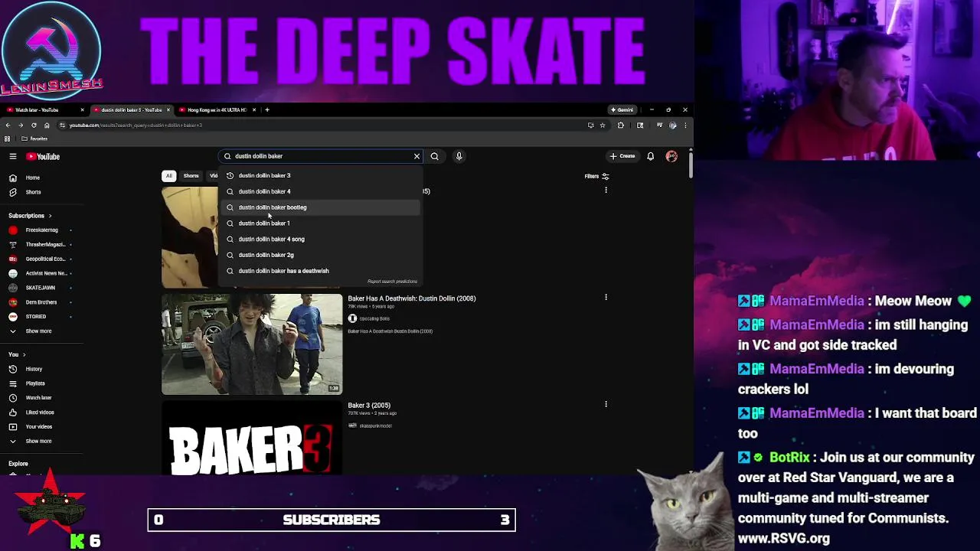Expand the 'You' section chevron
This screenshot has width=980, height=551.
[24, 354]
